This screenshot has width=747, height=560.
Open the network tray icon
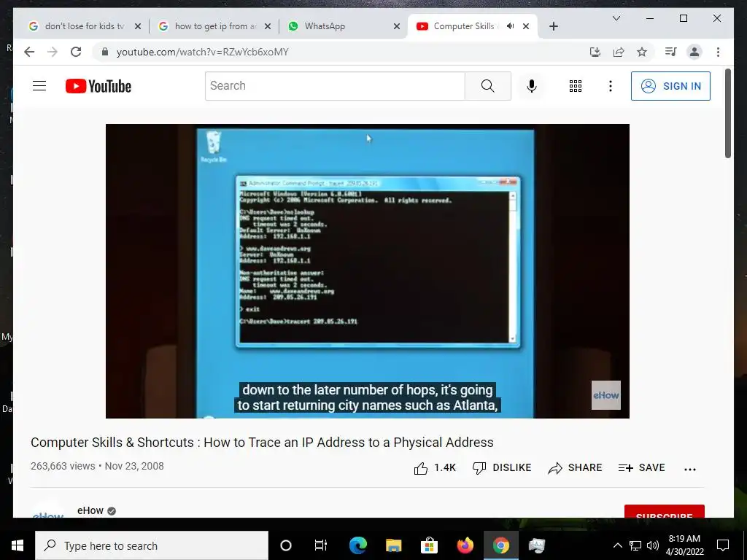click(635, 545)
